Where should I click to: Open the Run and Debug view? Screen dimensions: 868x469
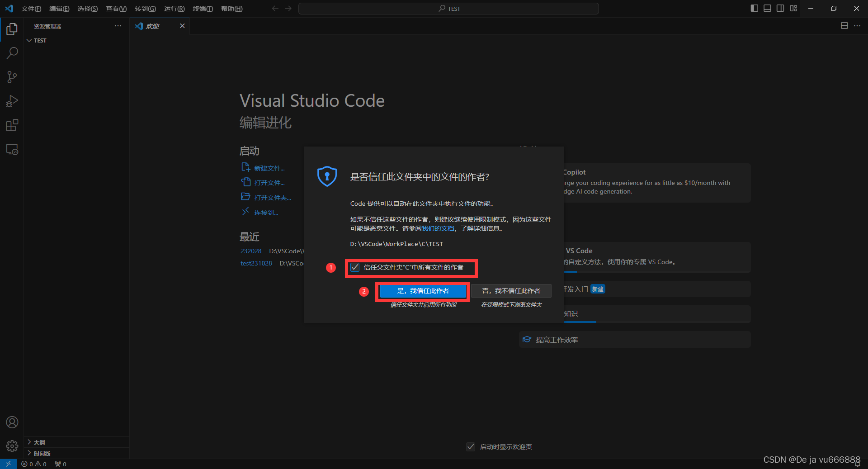[x=12, y=101]
